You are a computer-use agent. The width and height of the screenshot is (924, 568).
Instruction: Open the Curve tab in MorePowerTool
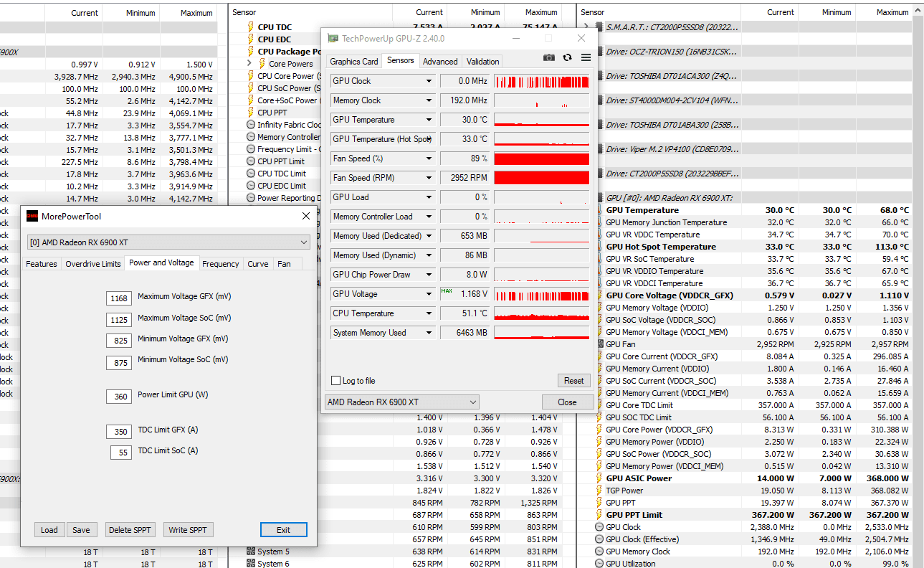click(258, 264)
